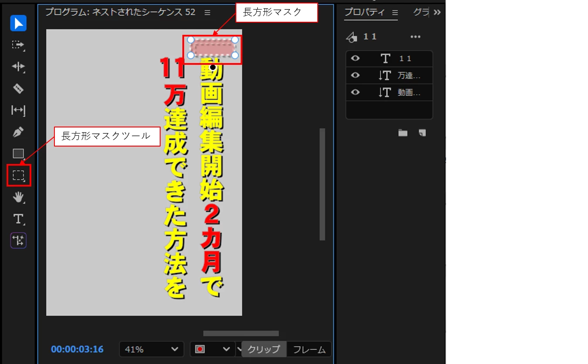This screenshot has width=588, height=364.
Task: Select the 動画… vertical text layer
Action: coord(389,93)
